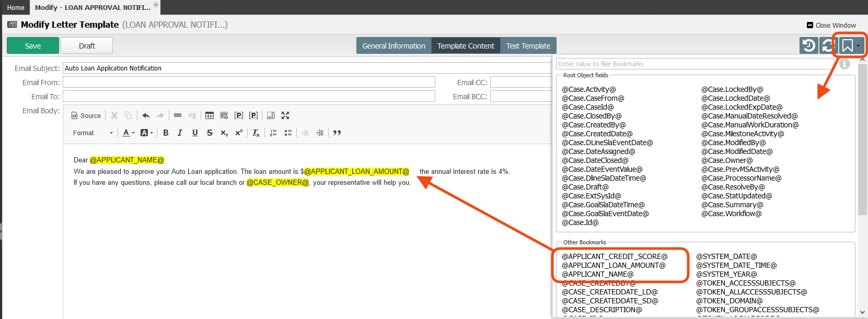
Task: Click the Cut scissors icon
Action: (114, 115)
